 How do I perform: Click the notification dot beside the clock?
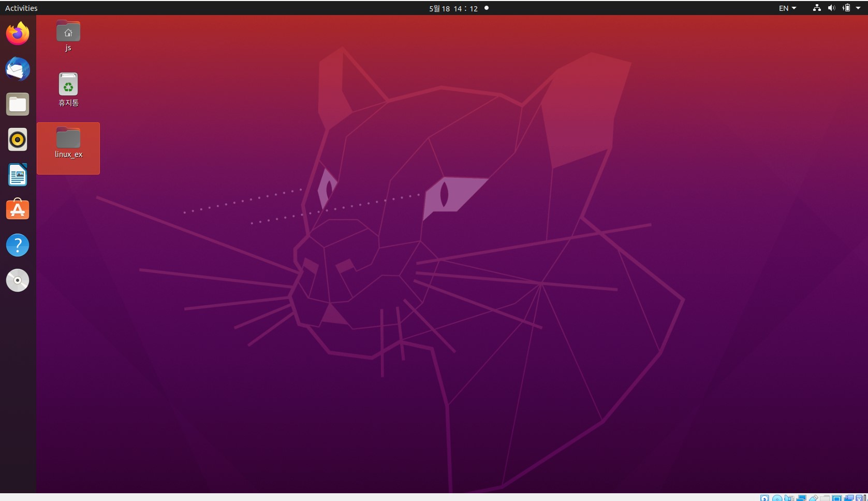click(x=486, y=8)
